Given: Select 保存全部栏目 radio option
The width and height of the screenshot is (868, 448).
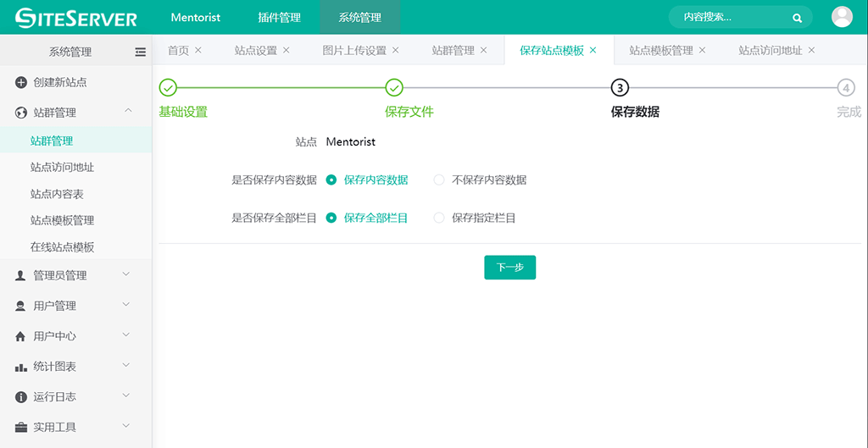Looking at the screenshot, I should 331,218.
